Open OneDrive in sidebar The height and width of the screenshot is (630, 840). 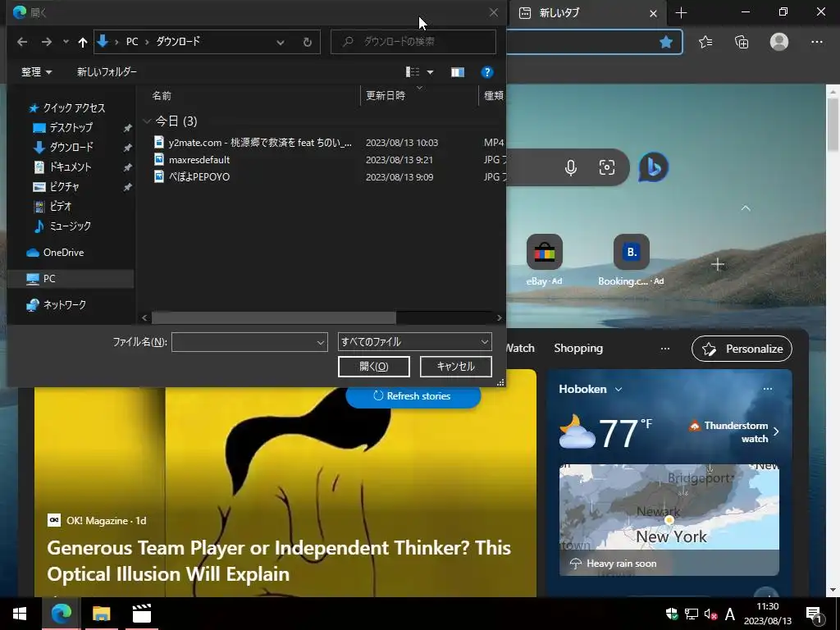[x=63, y=253]
